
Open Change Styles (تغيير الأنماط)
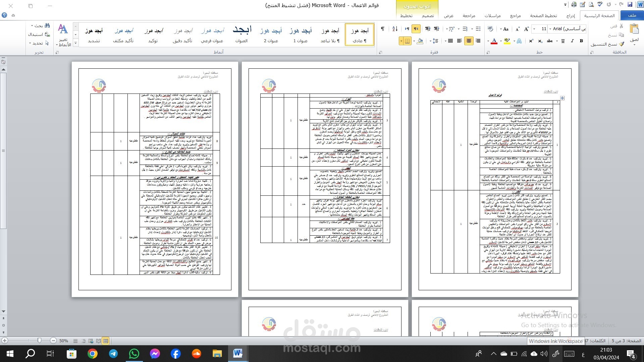63,35
